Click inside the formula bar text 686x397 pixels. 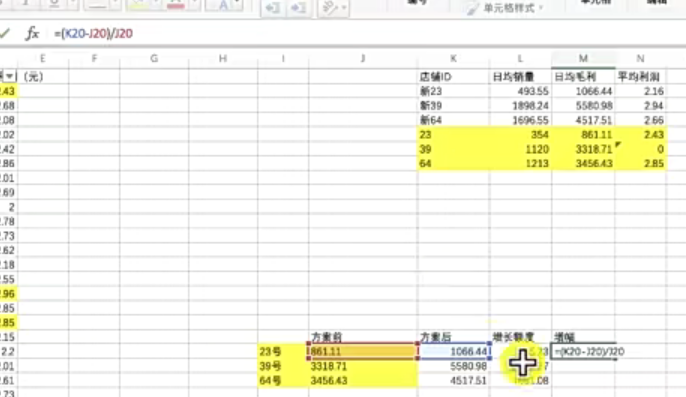click(93, 33)
